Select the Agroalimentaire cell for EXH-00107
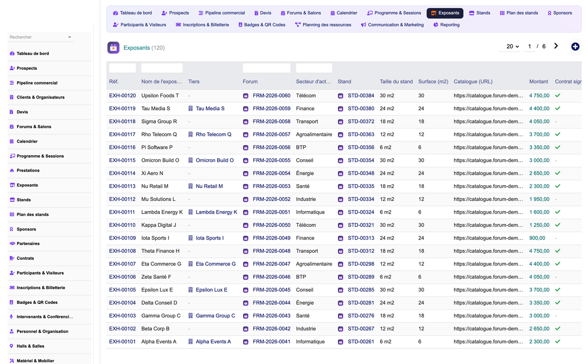The width and height of the screenshot is (588, 364). tap(314, 264)
